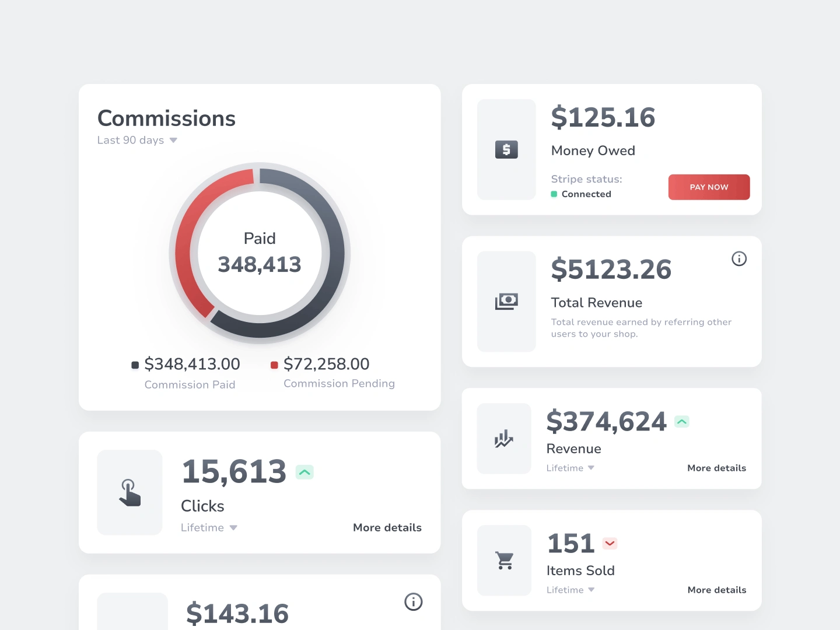
Task: Open the Last 90 days dropdown
Action: coord(138,140)
